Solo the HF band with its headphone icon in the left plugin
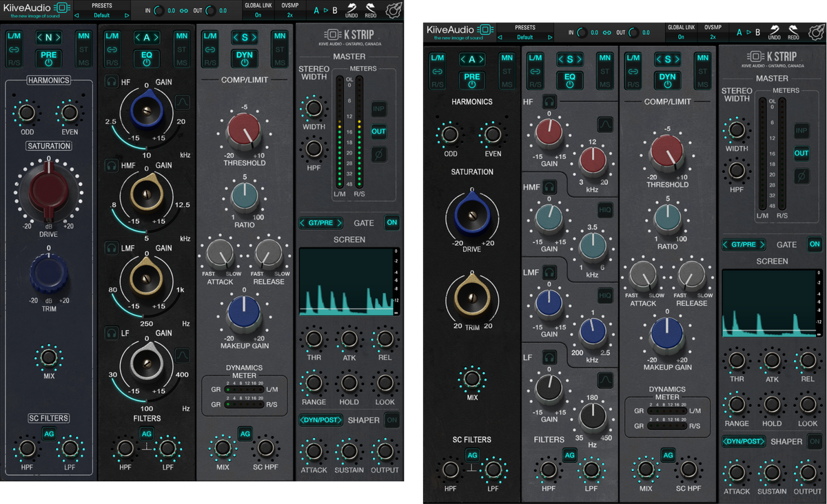 tap(111, 83)
